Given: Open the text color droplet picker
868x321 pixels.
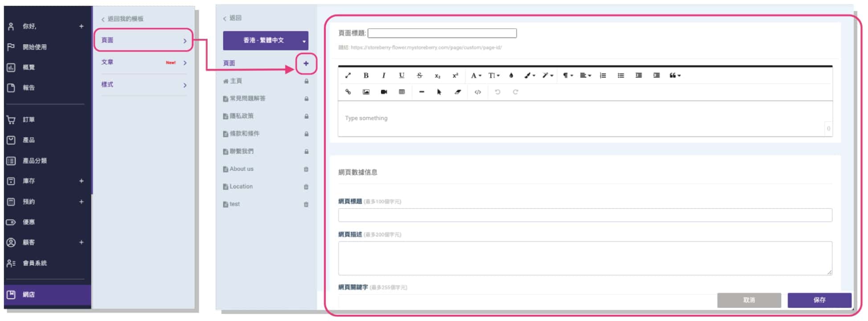Looking at the screenshot, I should pyautogui.click(x=511, y=75).
